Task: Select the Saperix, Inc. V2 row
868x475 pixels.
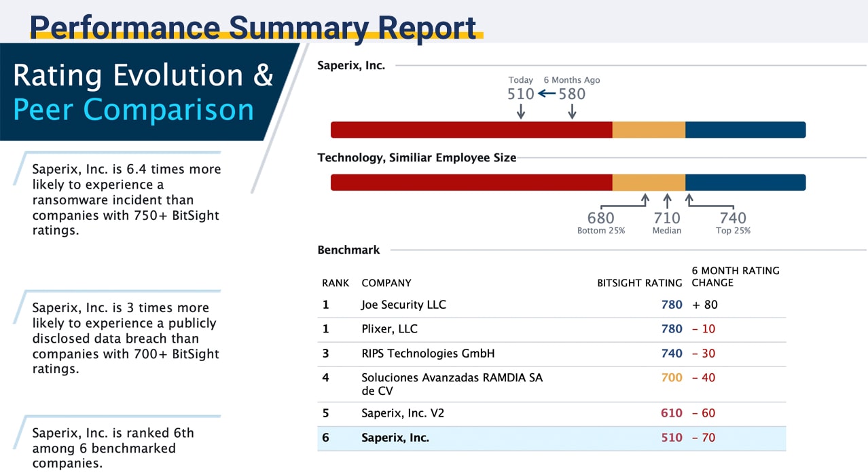Action: (x=403, y=413)
